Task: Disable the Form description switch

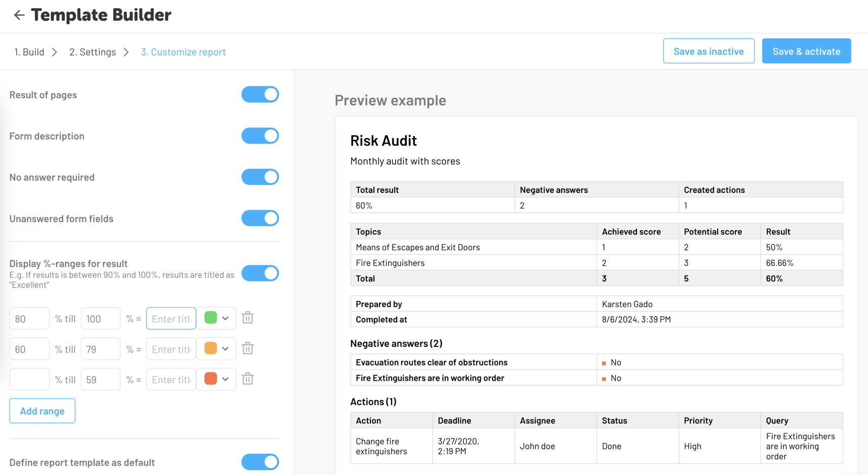Action: tap(260, 136)
